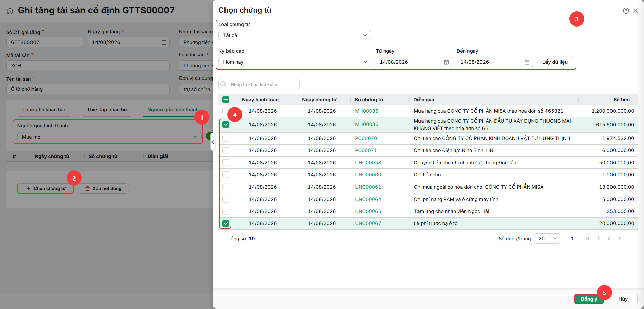Open the help icon in Chọn chứng từ dialog
Viewport: 644px width, 309px height.
[x=626, y=11]
